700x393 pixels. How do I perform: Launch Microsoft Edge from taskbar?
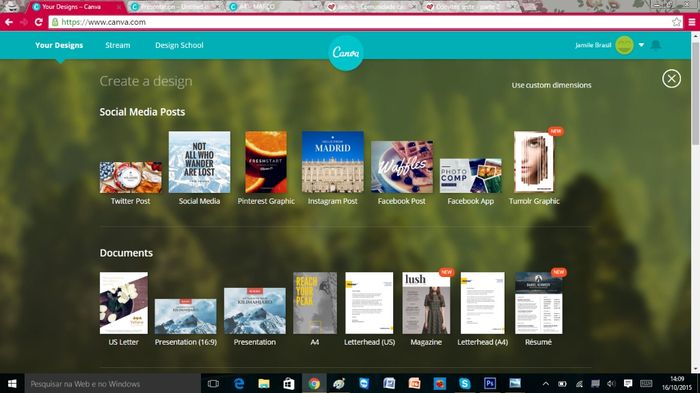pyautogui.click(x=239, y=384)
